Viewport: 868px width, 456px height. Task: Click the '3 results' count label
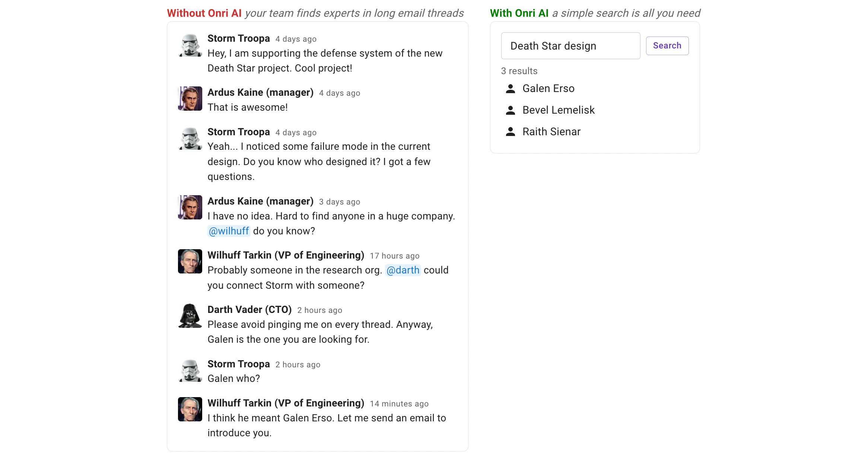[x=519, y=71]
